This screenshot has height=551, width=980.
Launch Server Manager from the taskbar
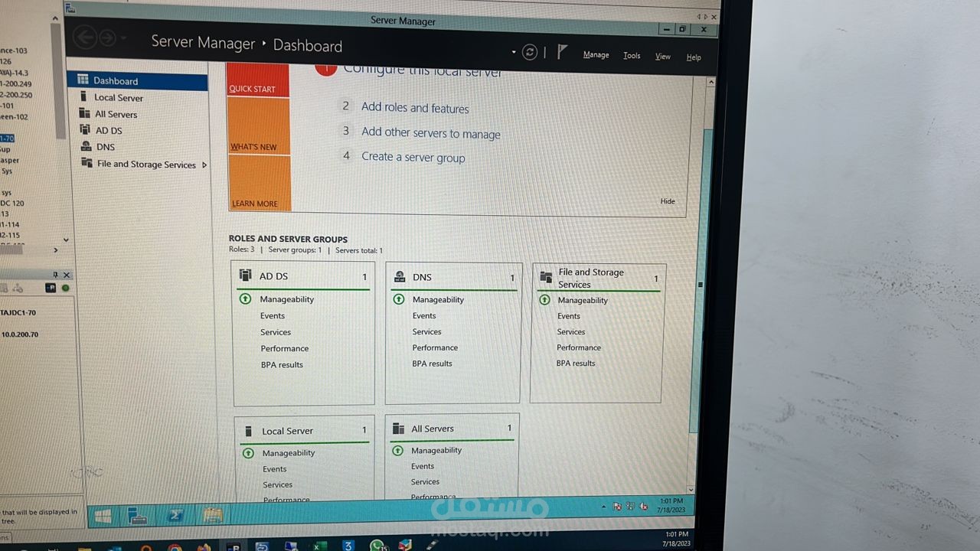click(x=138, y=516)
